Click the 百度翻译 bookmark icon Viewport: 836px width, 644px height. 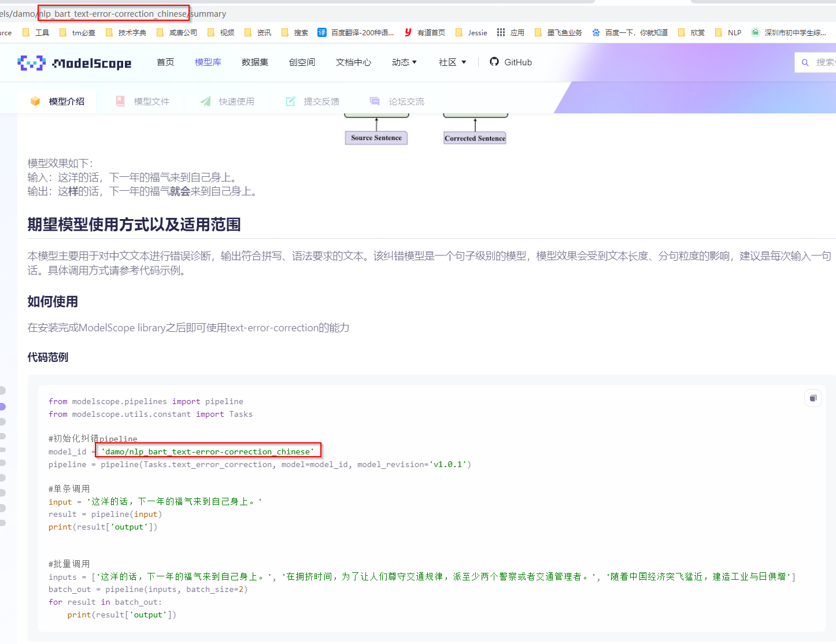pyautogui.click(x=322, y=32)
